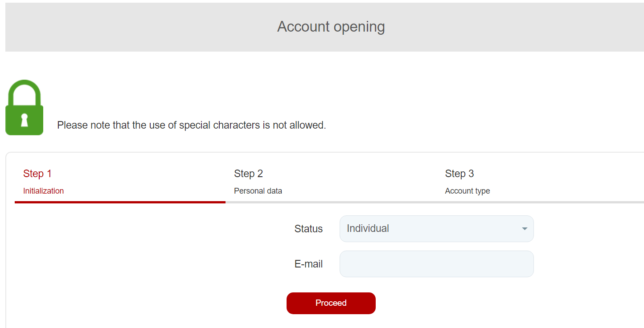This screenshot has width=644, height=328.
Task: Click the Account opening page title
Action: (x=331, y=27)
